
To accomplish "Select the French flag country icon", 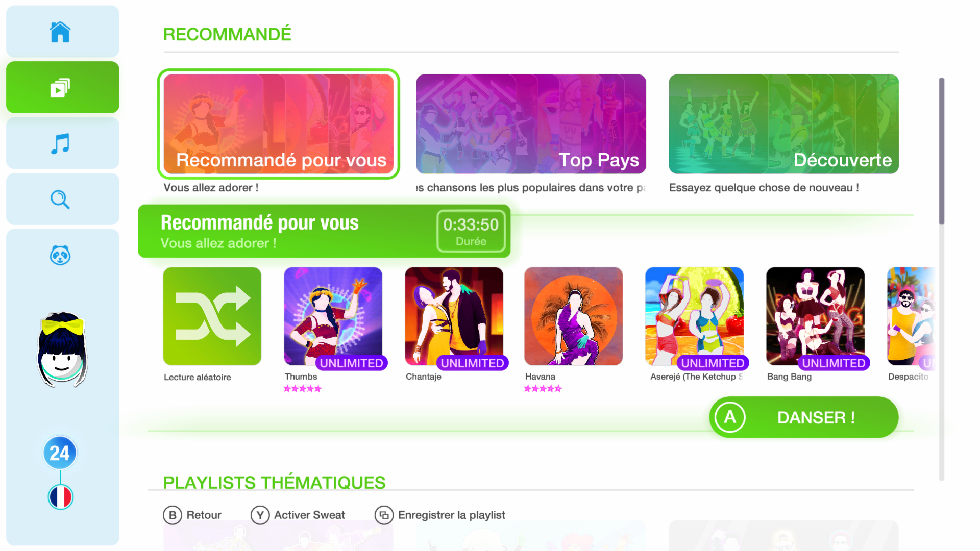I will coord(61,497).
